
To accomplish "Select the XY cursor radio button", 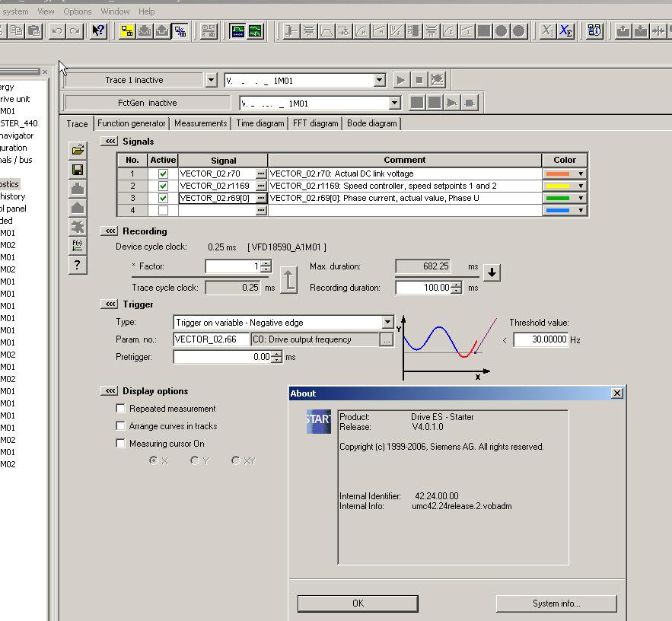I will coord(235,460).
